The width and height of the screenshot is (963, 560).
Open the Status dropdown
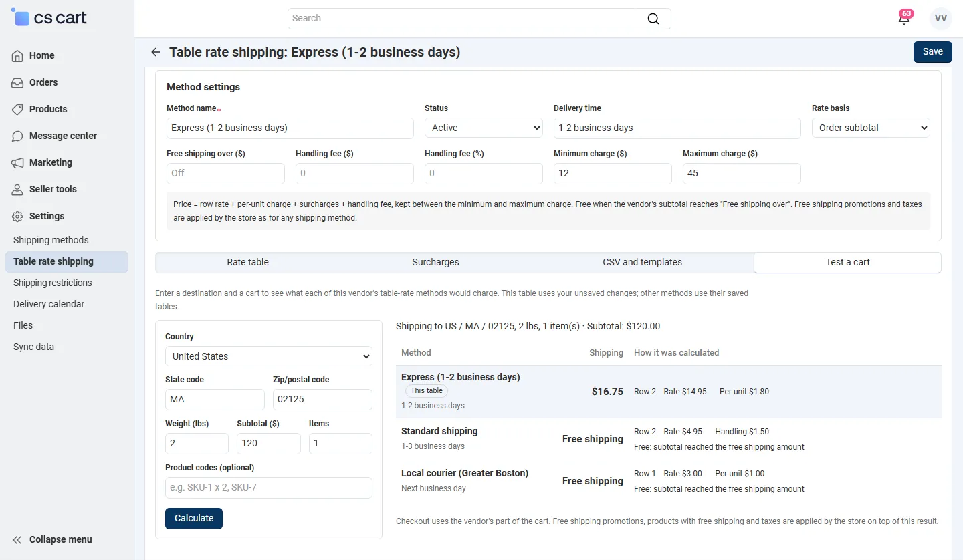point(484,128)
